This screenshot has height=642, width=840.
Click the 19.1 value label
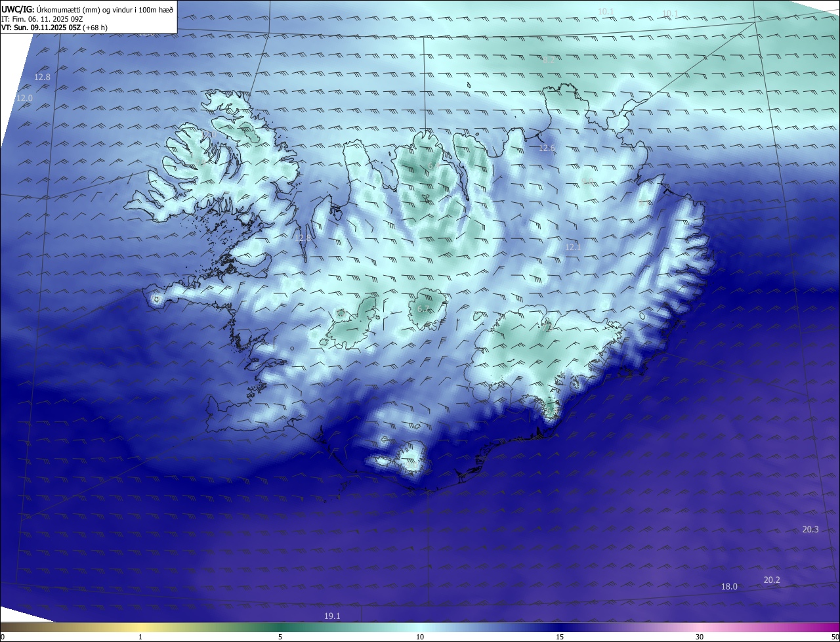pyautogui.click(x=332, y=616)
